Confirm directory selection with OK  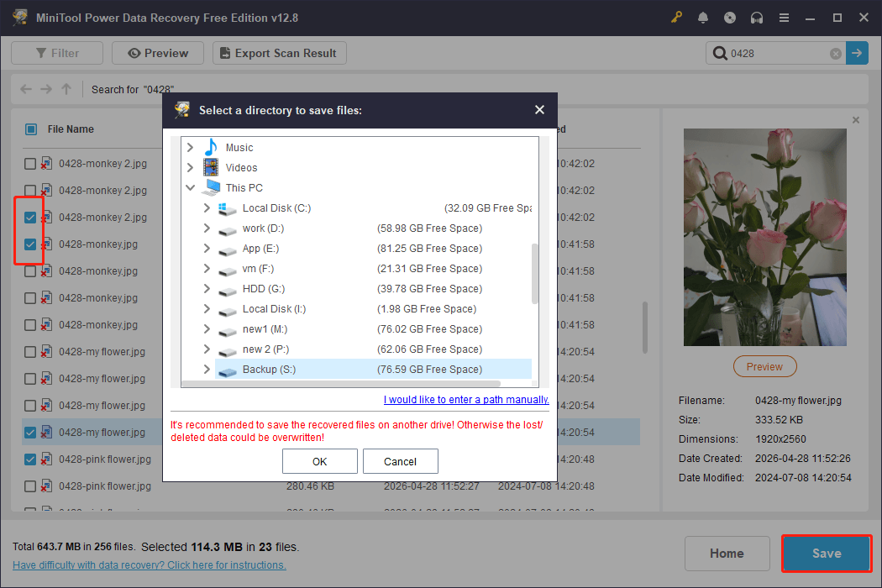coord(319,460)
